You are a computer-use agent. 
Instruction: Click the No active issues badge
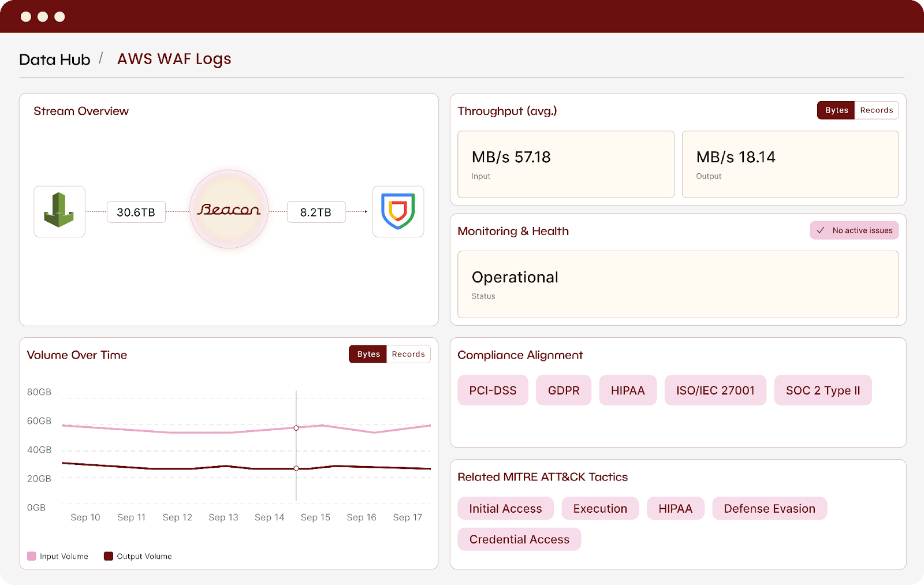click(x=854, y=230)
